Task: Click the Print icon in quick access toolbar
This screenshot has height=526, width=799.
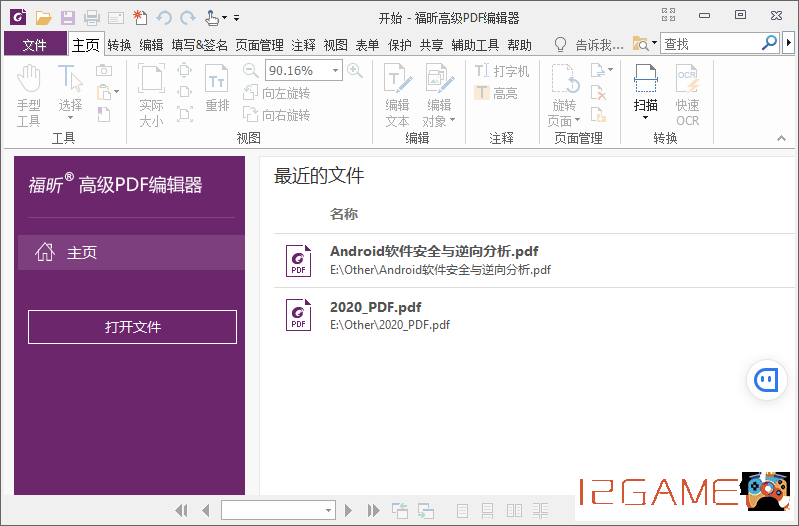Action: coord(92,18)
